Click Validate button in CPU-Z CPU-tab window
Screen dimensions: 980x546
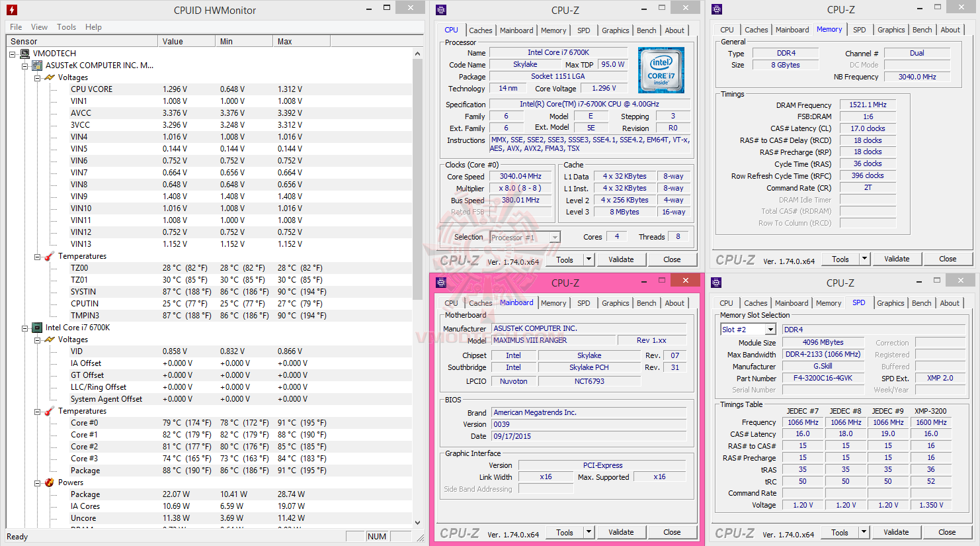[x=621, y=259]
